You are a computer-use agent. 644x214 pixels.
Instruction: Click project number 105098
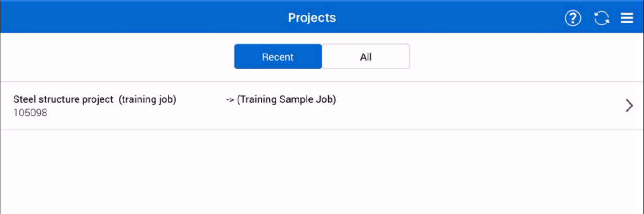30,113
